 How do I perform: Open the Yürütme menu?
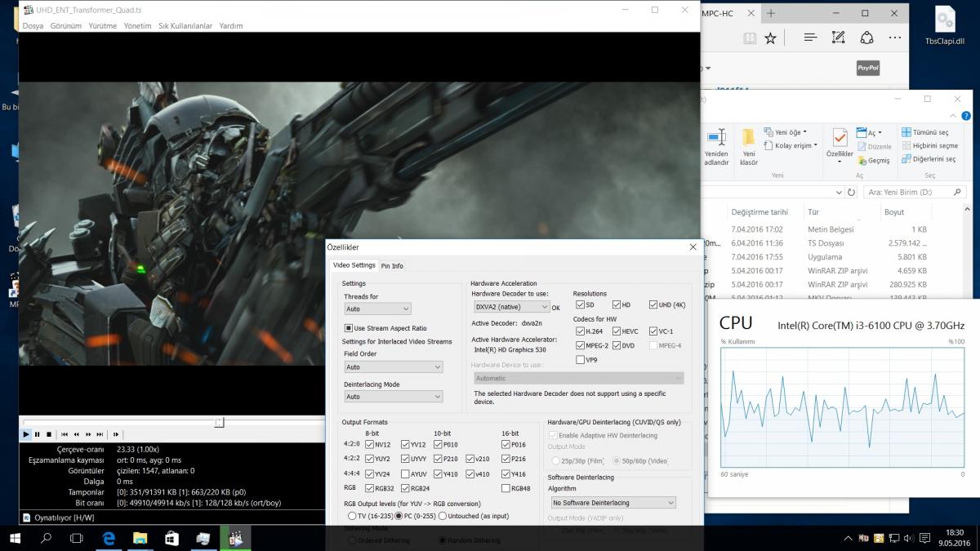103,26
